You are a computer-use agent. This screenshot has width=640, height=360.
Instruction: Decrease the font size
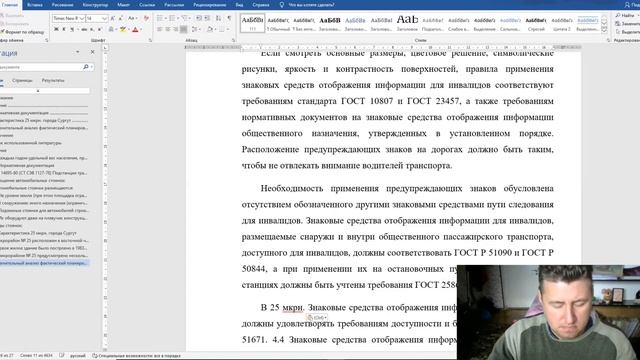[121, 18]
